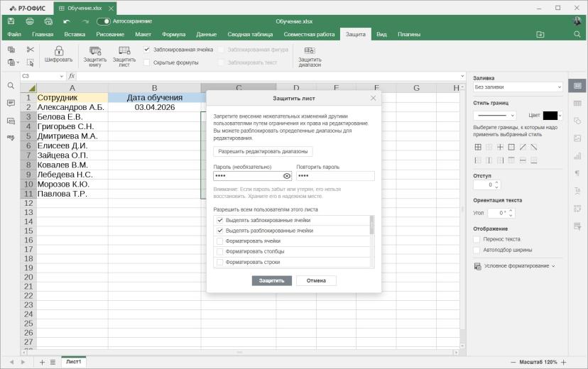
Task: Click the search icon at top right
Action: (577, 35)
